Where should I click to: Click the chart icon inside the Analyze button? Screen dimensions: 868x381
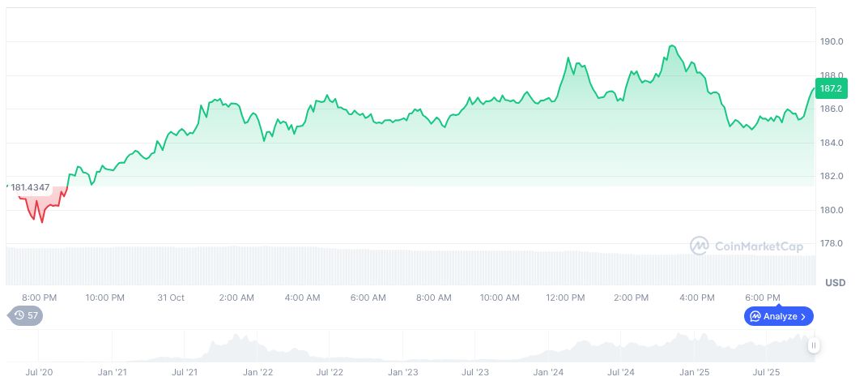(x=755, y=316)
